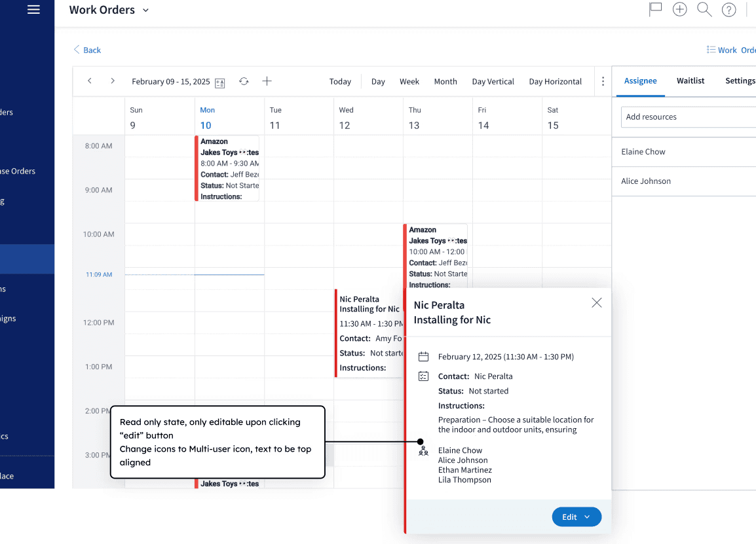The height and width of the screenshot is (544, 756).
Task: Open help question mark icon
Action: [728, 10]
